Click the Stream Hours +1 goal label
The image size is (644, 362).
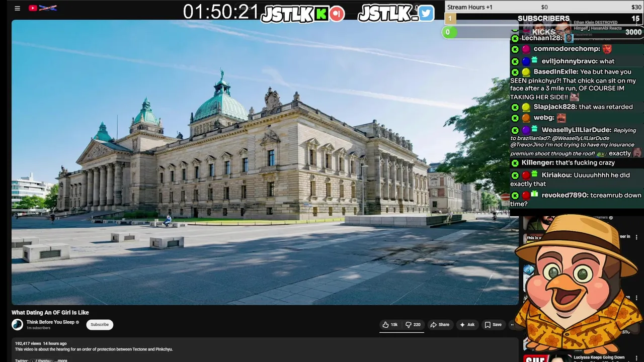tap(470, 7)
